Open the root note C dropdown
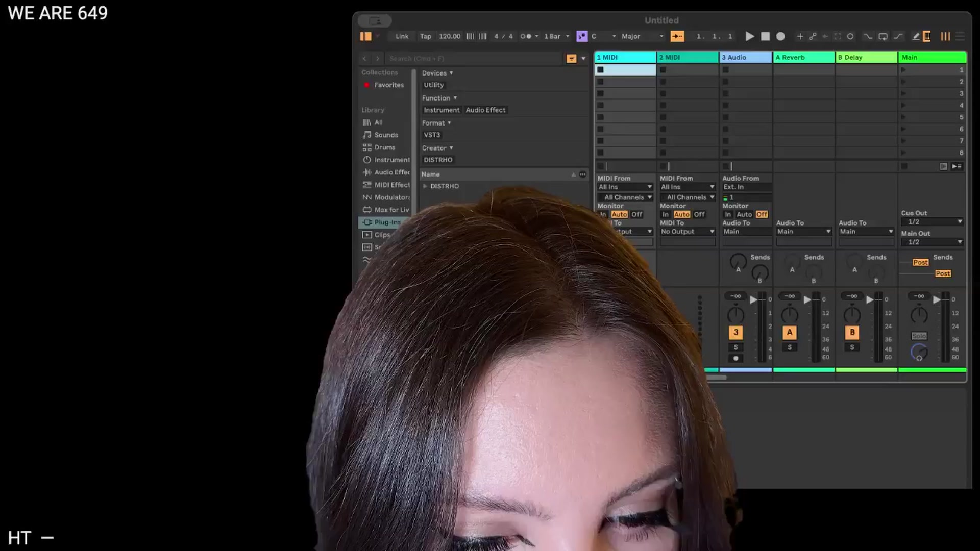The image size is (980, 551). coord(603,36)
